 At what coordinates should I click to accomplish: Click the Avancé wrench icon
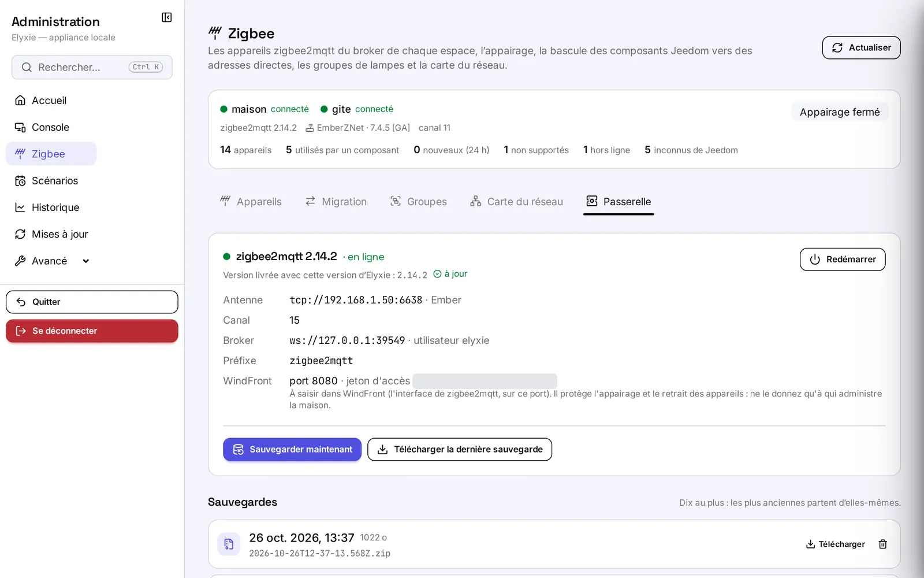coord(20,261)
